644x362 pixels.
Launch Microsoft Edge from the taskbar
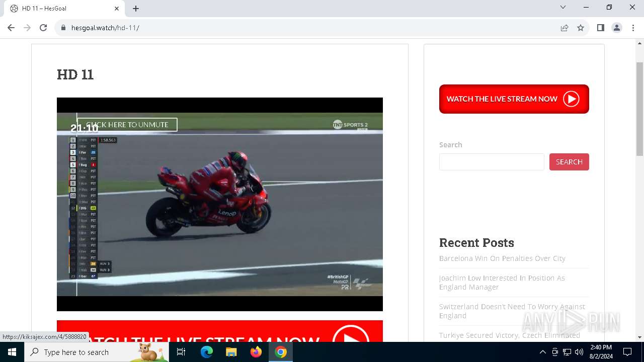[207, 352]
